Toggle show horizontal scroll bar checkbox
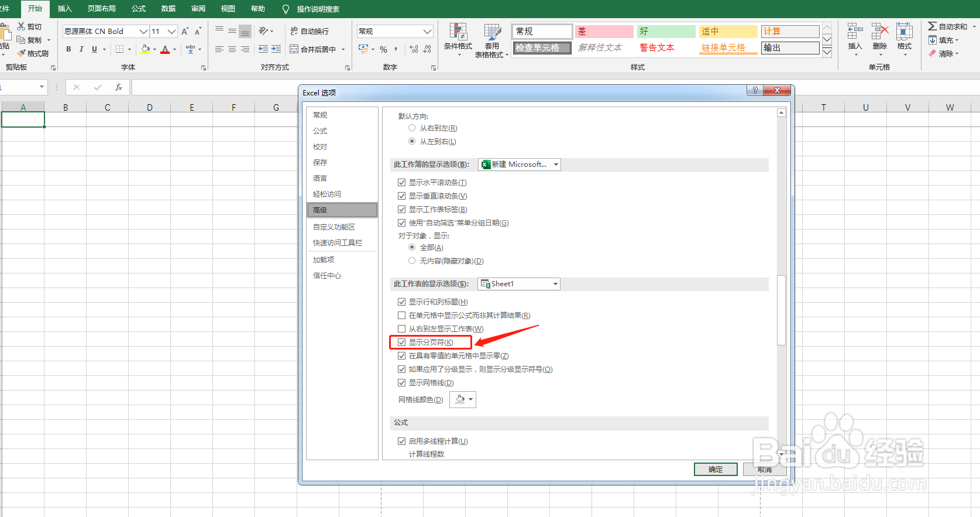 pos(402,182)
